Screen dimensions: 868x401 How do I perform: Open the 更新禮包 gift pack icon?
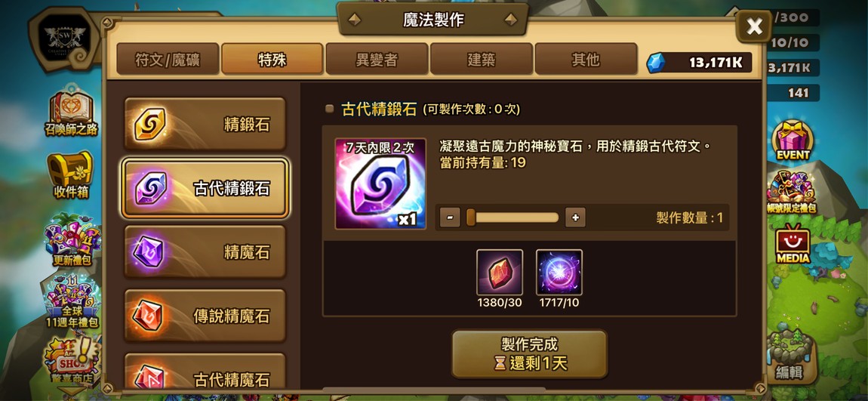72,239
